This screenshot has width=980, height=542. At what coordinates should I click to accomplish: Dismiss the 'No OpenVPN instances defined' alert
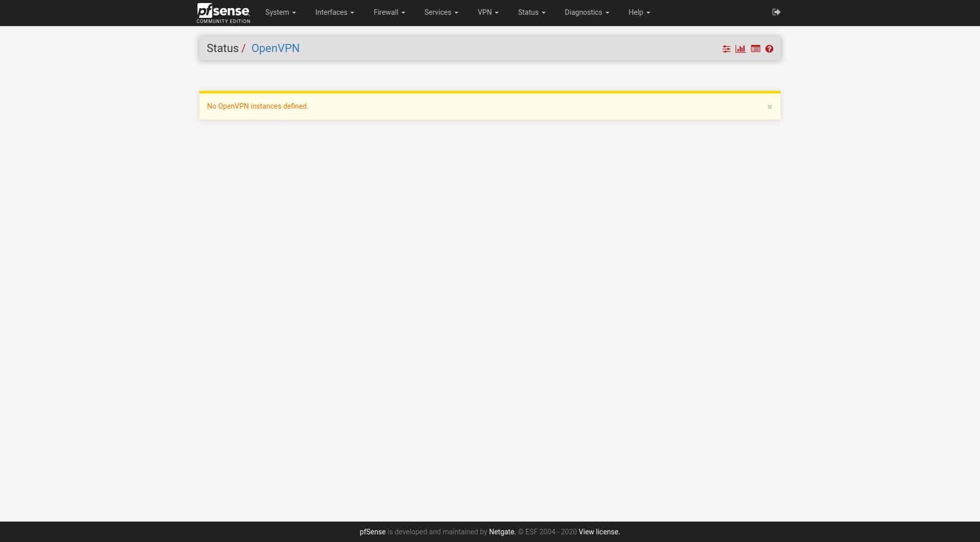pos(770,107)
